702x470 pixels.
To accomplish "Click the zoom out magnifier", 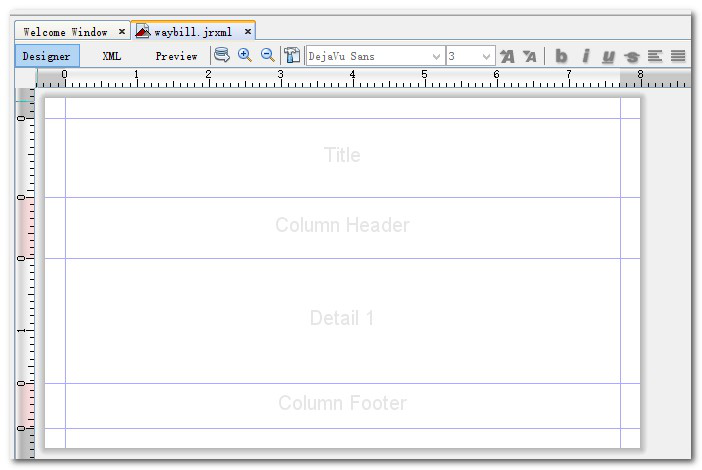I will (268, 56).
